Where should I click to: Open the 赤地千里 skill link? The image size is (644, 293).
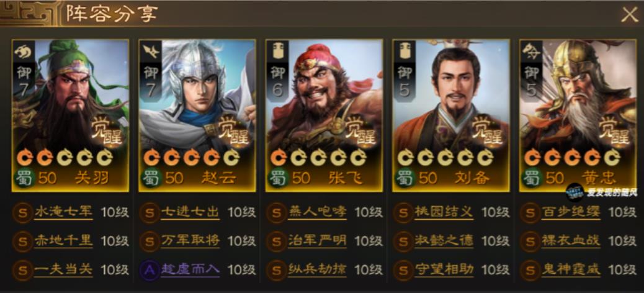click(63, 241)
